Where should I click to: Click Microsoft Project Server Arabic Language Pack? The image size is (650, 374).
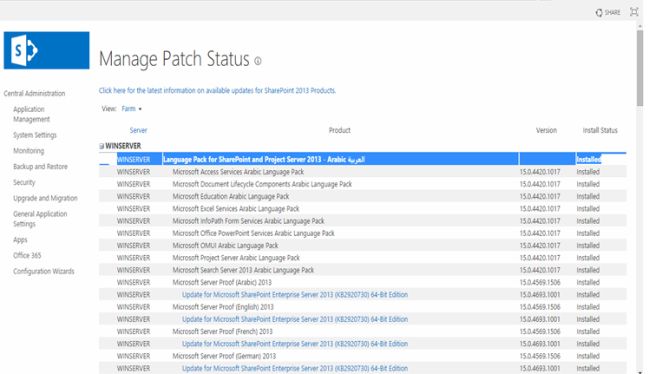(x=236, y=258)
